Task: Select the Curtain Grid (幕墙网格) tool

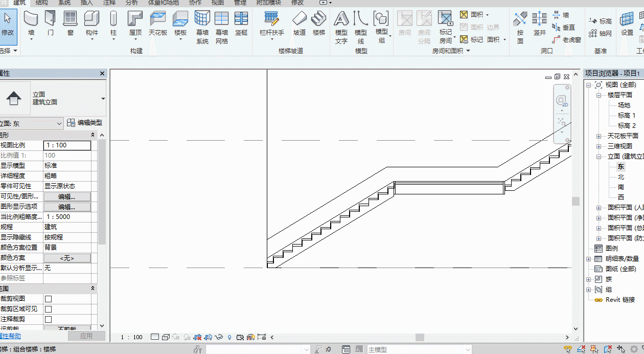Action: point(222,28)
